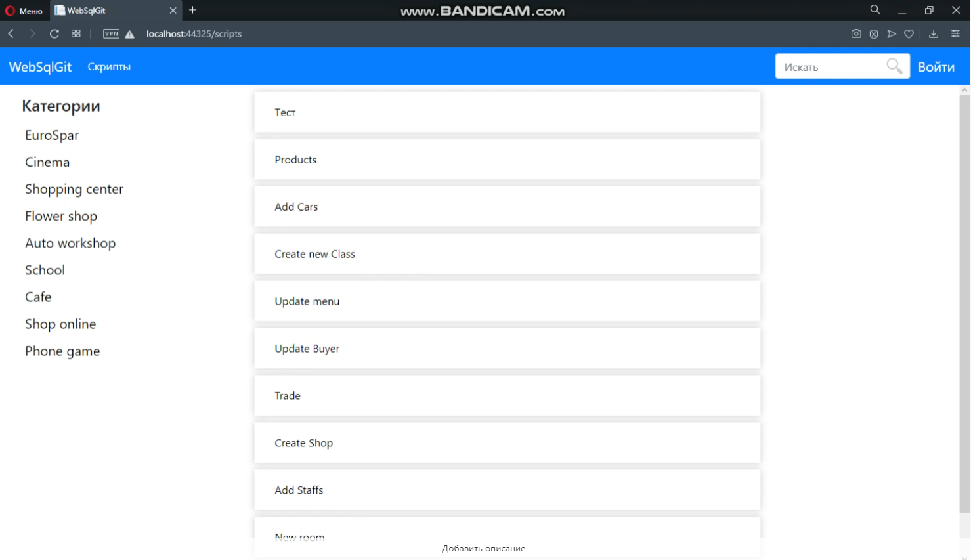Viewport: 971px width, 560px height.
Task: Open a new tab with plus button
Action: click(x=193, y=10)
